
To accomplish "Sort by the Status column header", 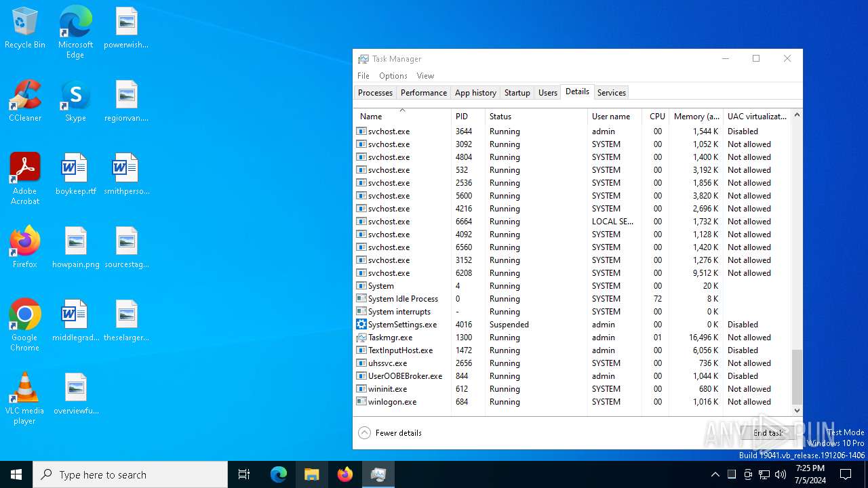I will tap(536, 116).
